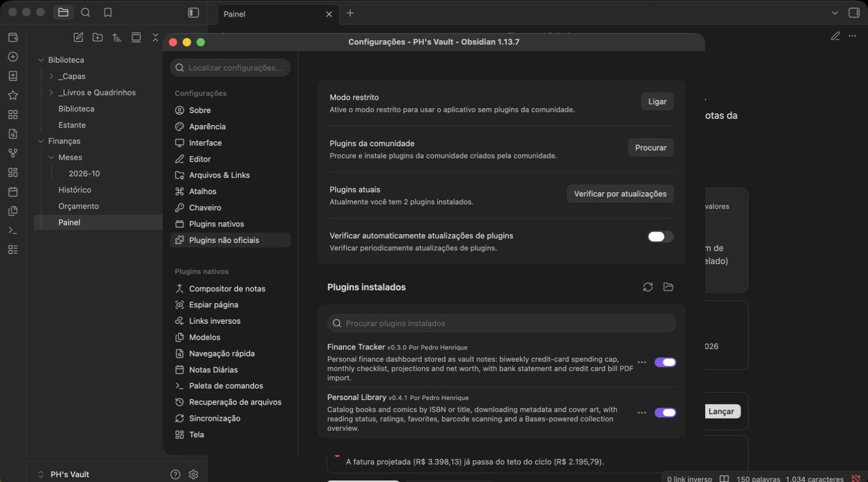Image resolution: width=868 pixels, height=482 pixels.
Task: Collapse the Biblioteca folder
Action: click(41, 60)
